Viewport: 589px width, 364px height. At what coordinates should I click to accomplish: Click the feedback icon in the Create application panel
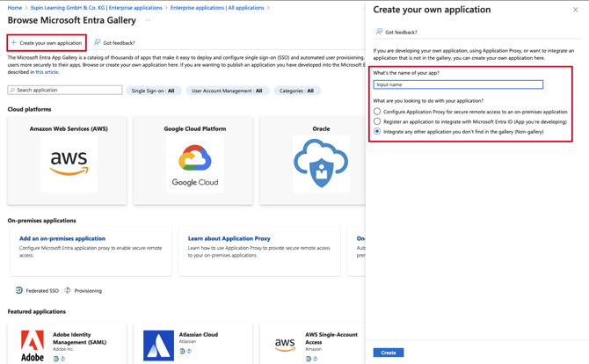380,32
